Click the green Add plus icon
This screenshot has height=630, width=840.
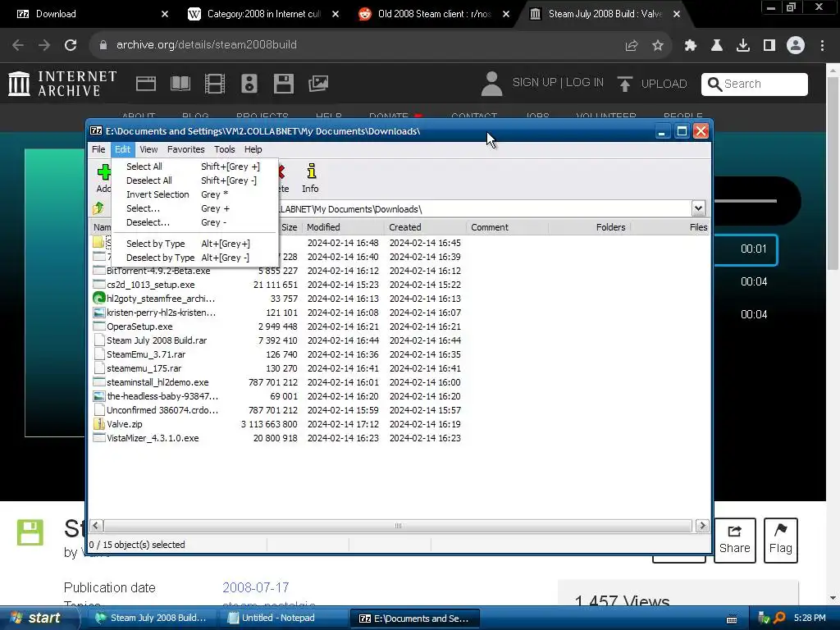[x=104, y=172]
